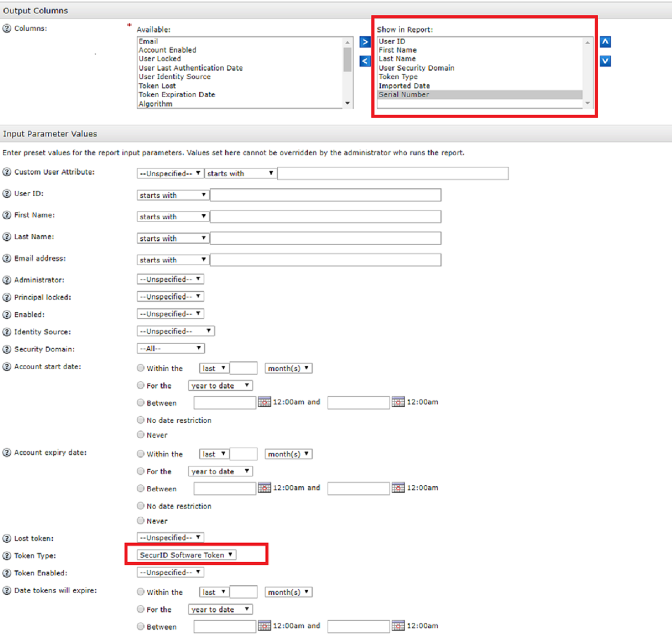Click the Input Parameter Values section header

[49, 133]
